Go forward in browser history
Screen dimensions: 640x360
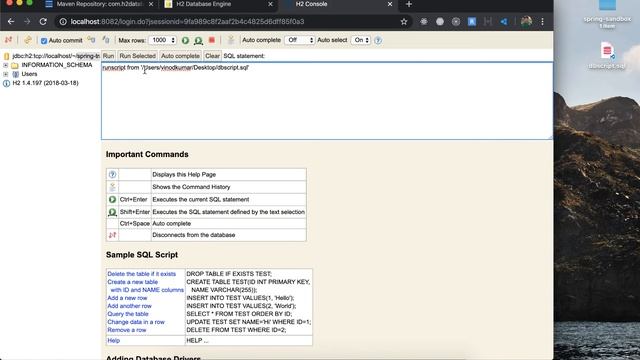(x=27, y=22)
